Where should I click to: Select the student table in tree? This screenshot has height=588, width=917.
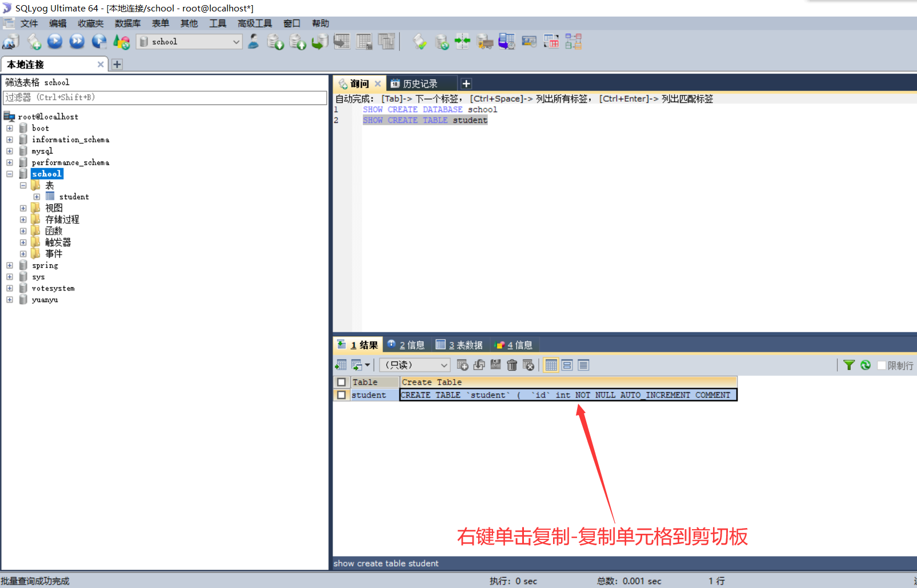pyautogui.click(x=74, y=197)
